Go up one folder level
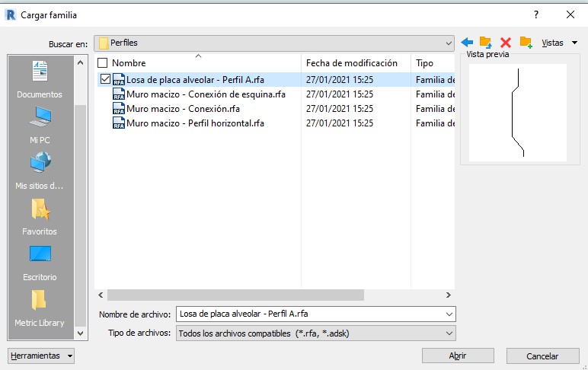 [x=486, y=43]
